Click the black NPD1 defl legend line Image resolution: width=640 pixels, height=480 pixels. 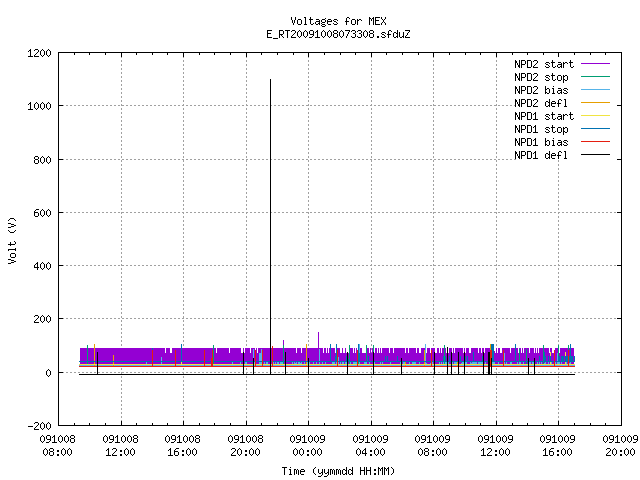pos(596,155)
